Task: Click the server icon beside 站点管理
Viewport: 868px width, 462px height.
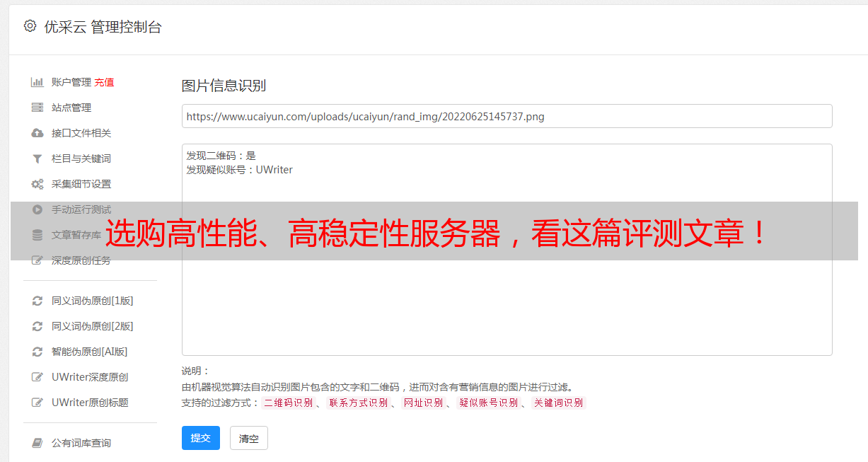Action: click(37, 108)
